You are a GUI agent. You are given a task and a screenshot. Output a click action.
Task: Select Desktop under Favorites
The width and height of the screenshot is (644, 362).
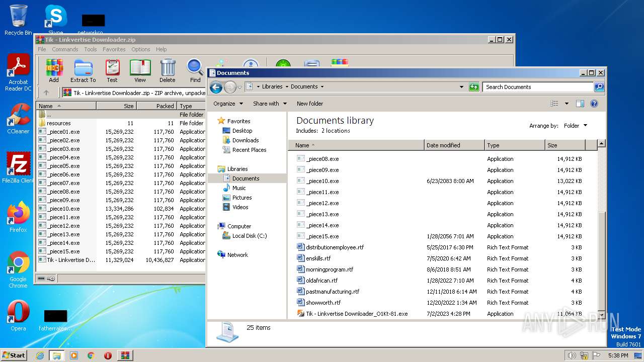242,131
